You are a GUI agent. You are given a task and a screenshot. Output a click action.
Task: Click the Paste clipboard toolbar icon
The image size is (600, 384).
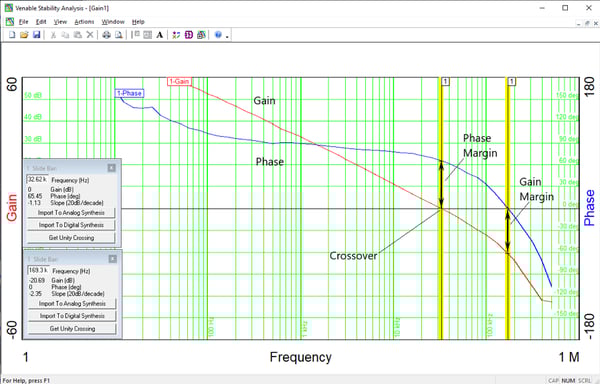[78, 35]
